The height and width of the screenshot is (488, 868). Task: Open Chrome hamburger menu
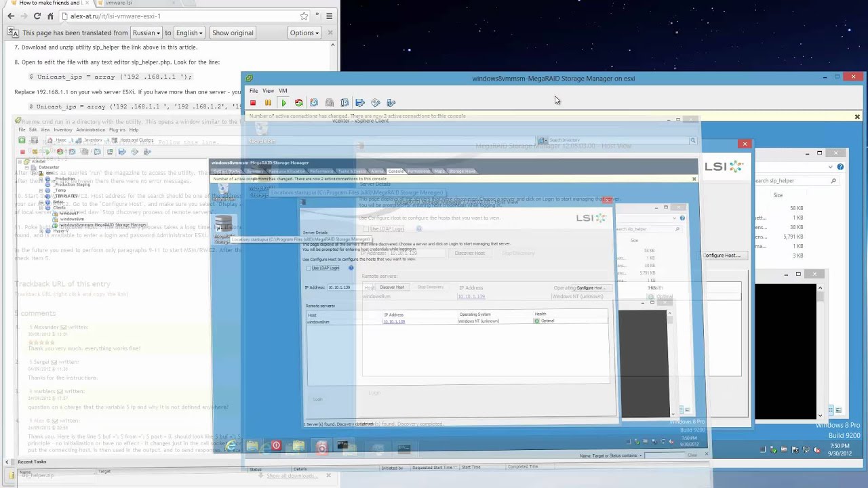329,16
